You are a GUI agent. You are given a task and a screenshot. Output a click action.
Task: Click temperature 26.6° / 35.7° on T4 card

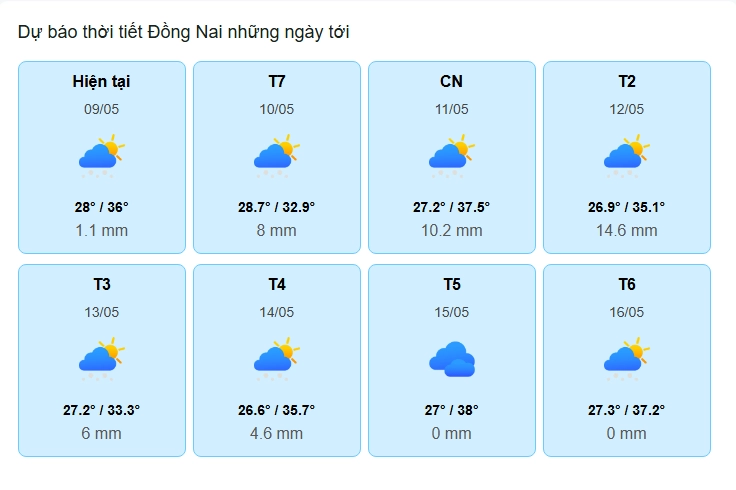276,409
